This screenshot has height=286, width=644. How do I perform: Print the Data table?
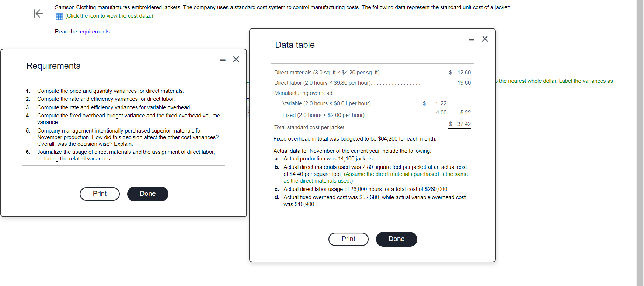pos(348,239)
